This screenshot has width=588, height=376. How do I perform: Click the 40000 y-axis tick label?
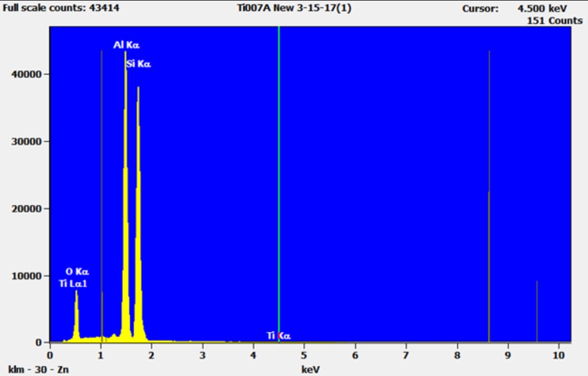[x=26, y=74]
